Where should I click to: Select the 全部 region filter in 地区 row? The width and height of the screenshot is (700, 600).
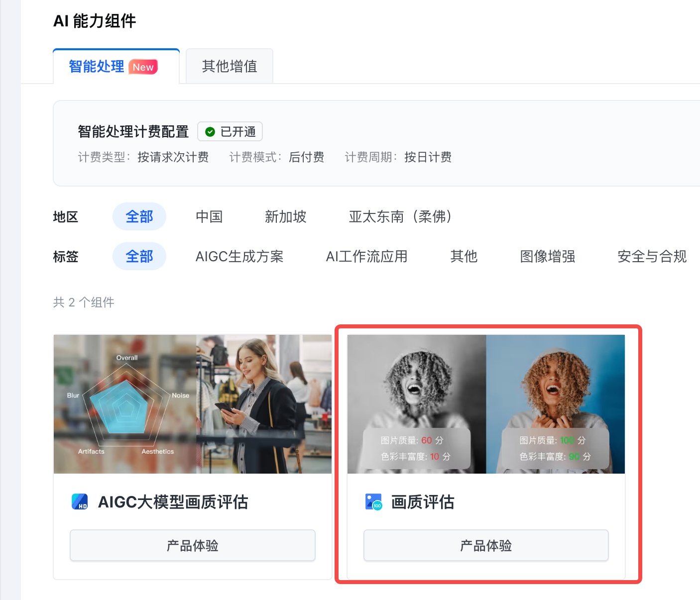coord(139,216)
